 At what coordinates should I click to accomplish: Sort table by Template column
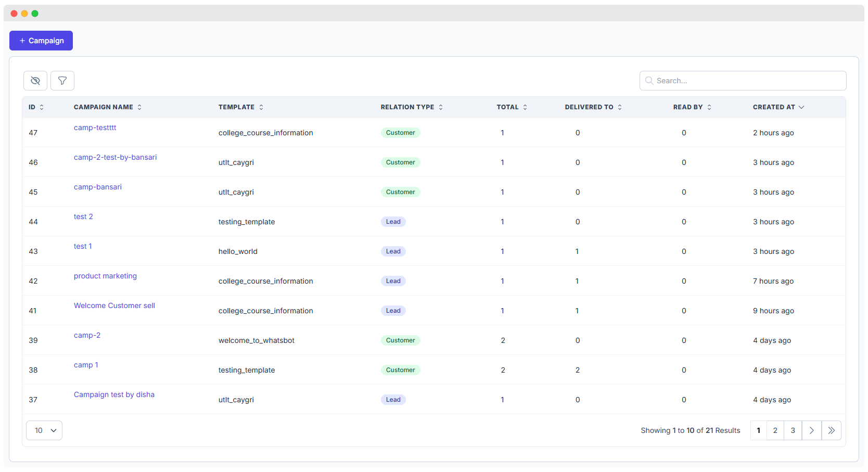tap(261, 107)
